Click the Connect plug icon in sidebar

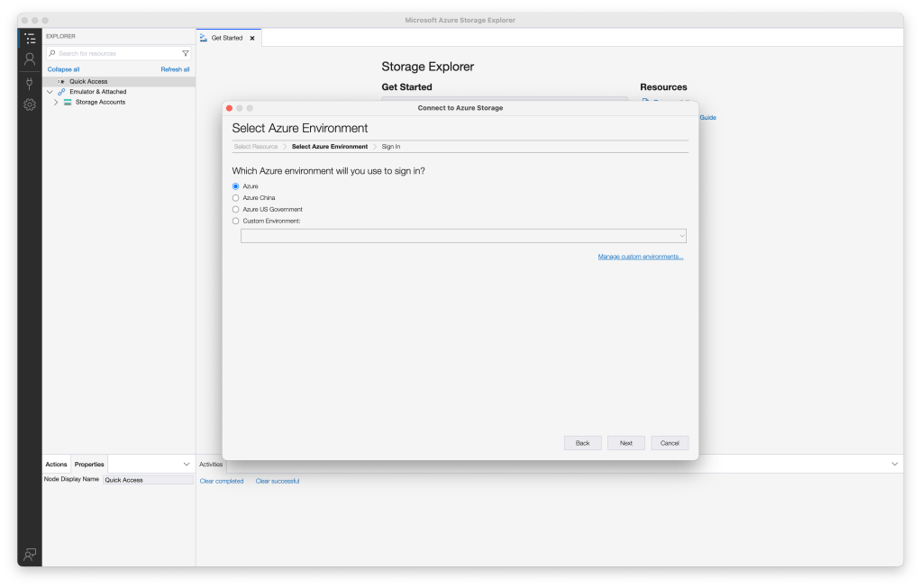30,82
